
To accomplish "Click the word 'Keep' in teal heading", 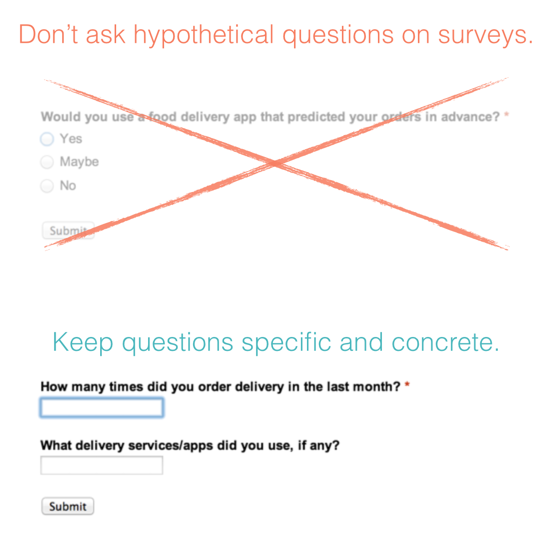I will pyautogui.click(x=83, y=343).
